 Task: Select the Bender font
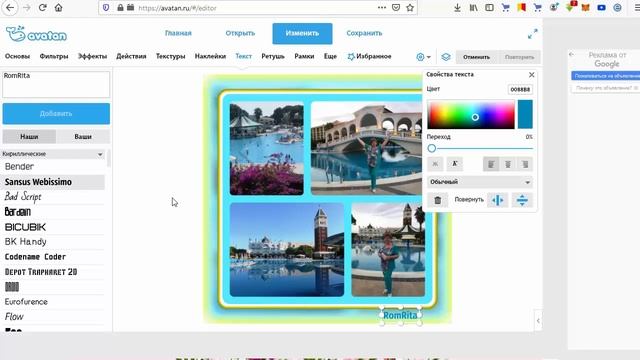point(53,167)
